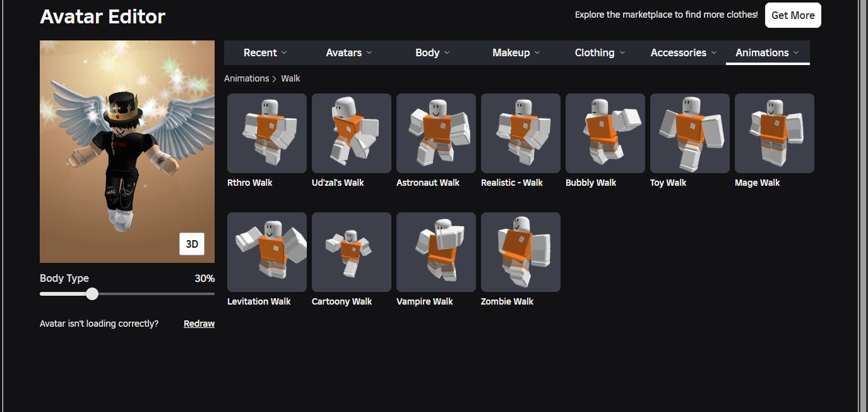Select the Zombie Walk animation
Image resolution: width=868 pixels, height=412 pixels.
coord(521,252)
